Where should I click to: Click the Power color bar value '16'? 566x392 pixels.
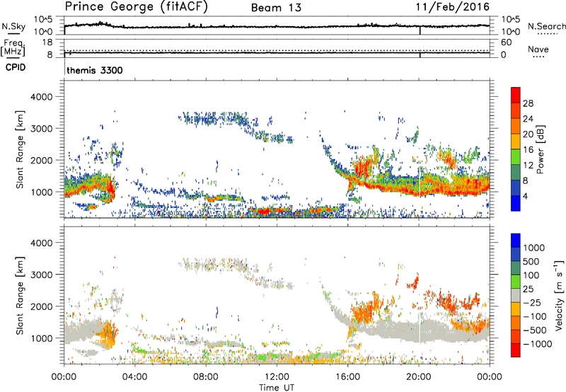pyautogui.click(x=528, y=150)
